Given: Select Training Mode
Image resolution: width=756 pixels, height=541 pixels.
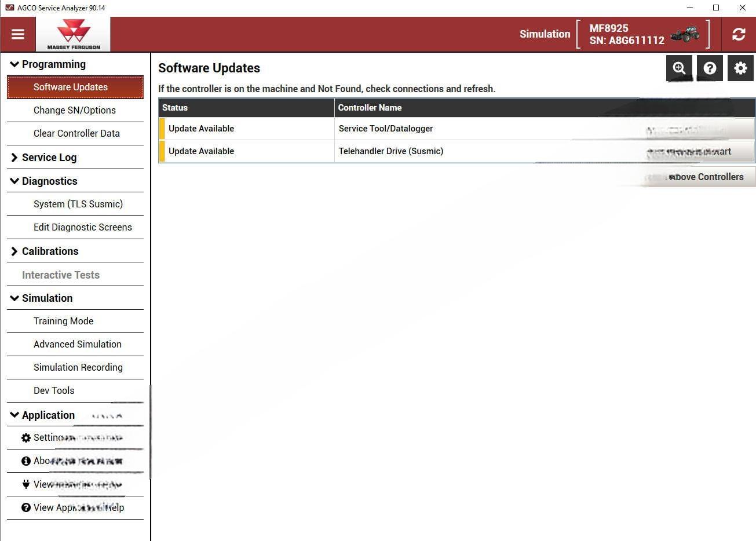Looking at the screenshot, I should click(63, 321).
